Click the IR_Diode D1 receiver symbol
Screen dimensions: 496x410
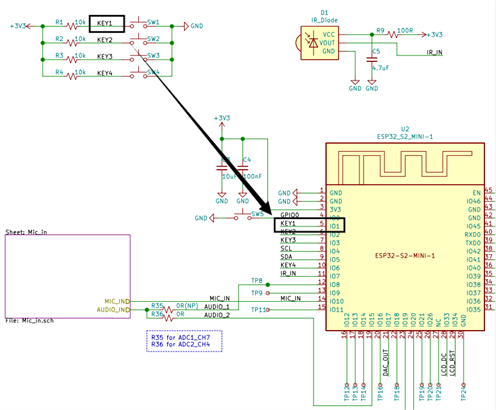coord(317,43)
